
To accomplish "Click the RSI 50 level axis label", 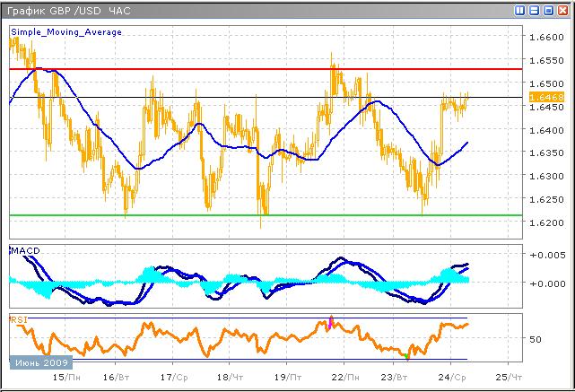I will [x=535, y=339].
